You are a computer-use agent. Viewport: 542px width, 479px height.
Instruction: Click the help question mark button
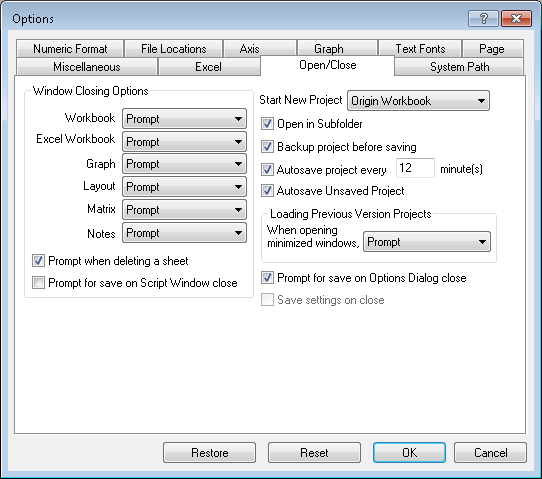point(483,18)
